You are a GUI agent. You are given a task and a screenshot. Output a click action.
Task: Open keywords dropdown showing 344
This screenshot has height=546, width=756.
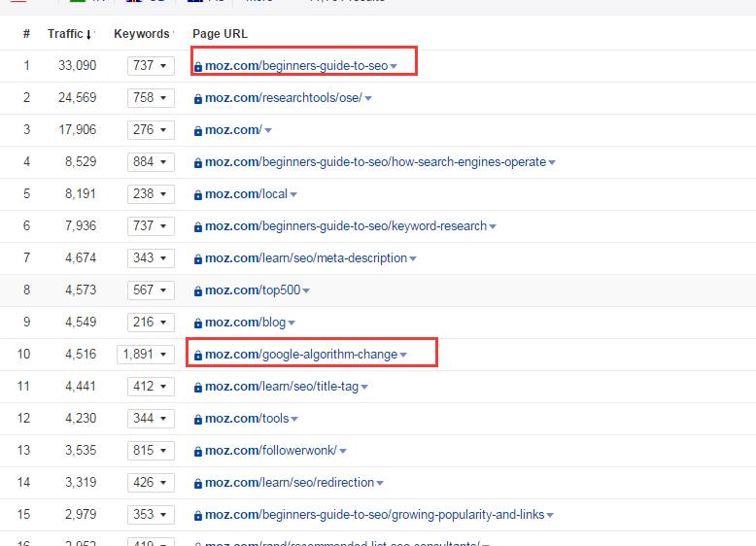click(x=151, y=419)
